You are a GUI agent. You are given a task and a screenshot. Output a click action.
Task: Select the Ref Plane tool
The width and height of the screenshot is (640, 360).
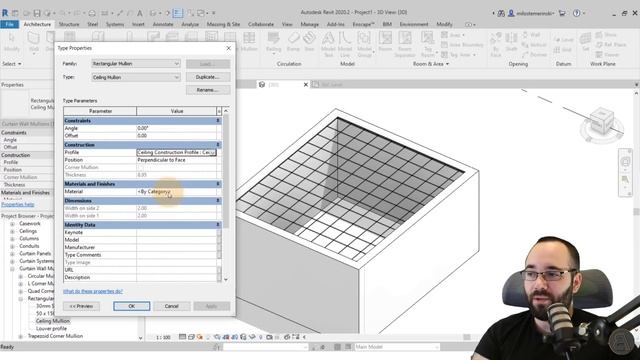(611, 44)
